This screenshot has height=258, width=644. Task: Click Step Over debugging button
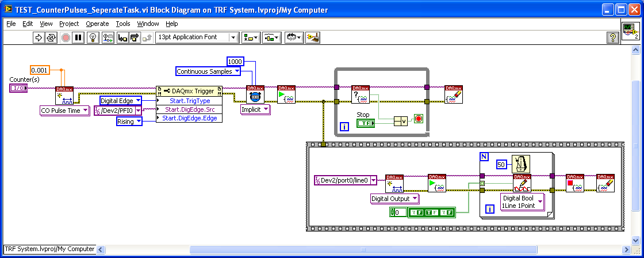(134, 37)
